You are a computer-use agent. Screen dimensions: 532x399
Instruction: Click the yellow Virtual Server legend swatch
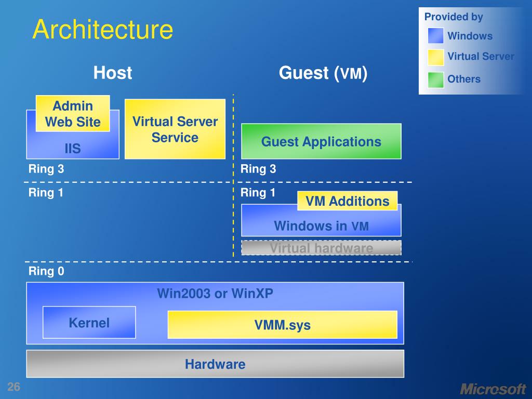pos(436,57)
